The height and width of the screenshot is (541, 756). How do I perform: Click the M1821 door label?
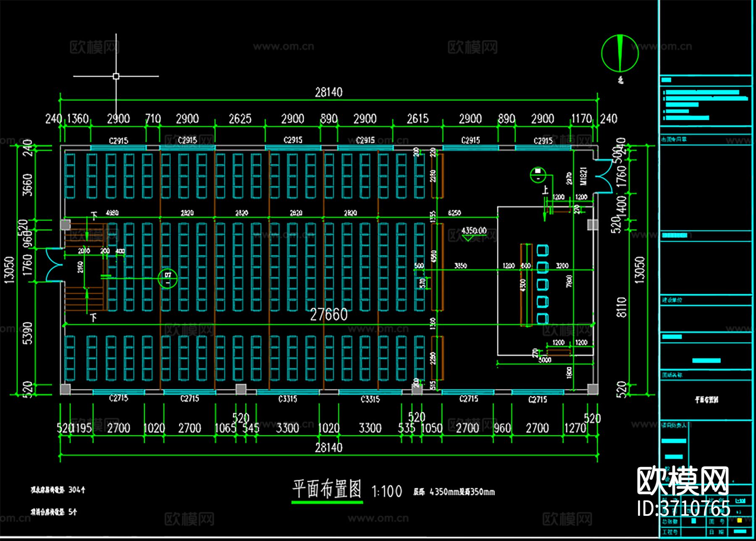pyautogui.click(x=583, y=176)
